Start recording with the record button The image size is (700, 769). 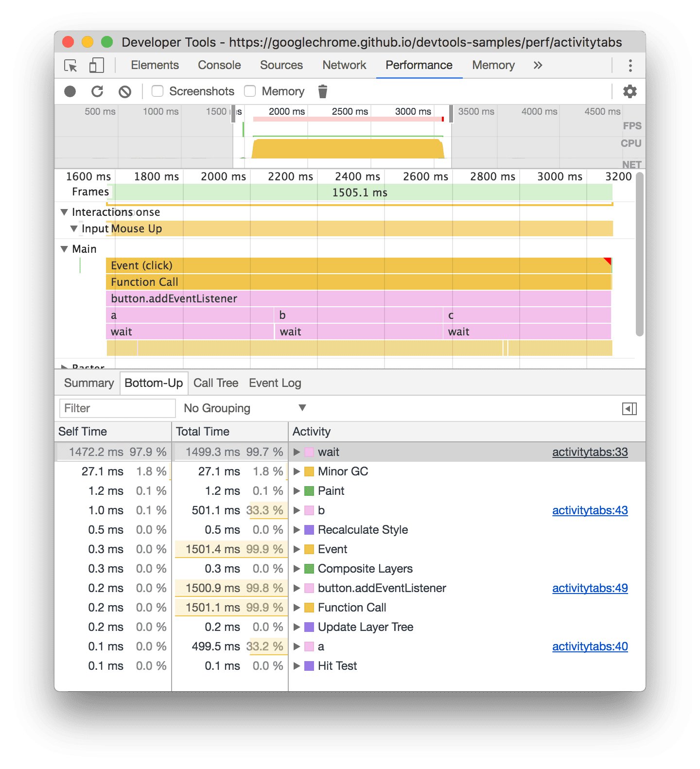(x=70, y=91)
